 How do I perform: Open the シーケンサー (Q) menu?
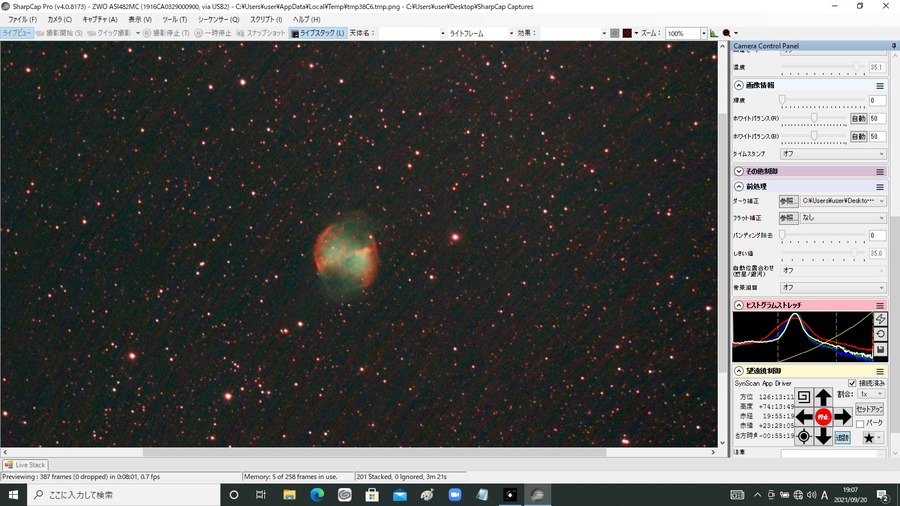coord(219,19)
